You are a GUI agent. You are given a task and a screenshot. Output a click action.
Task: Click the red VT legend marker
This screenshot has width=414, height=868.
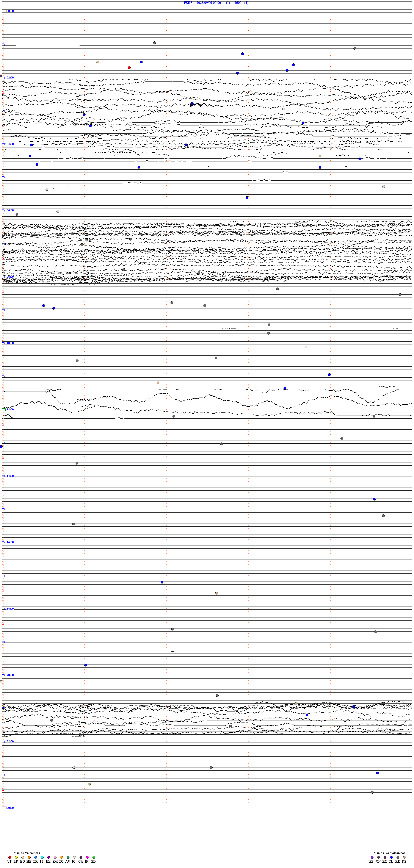pyautogui.click(x=10, y=857)
